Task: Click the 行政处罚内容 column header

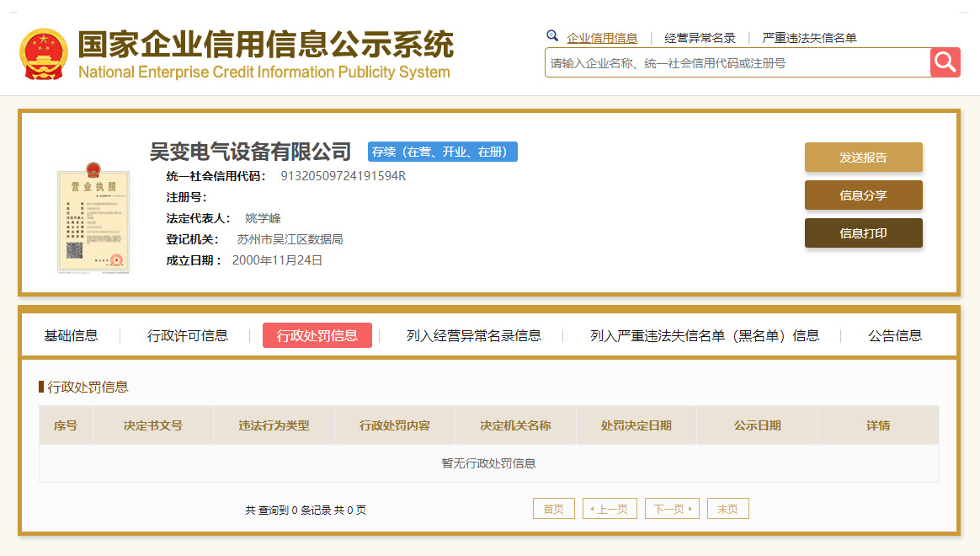Action: point(394,425)
